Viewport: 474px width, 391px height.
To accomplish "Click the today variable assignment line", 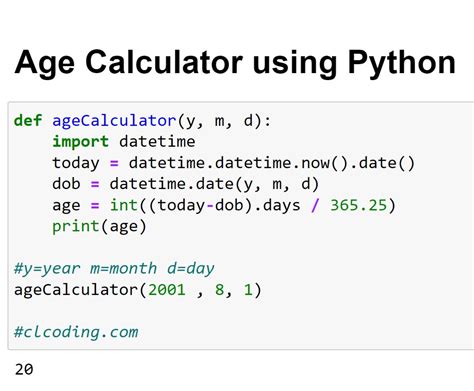I will [x=233, y=163].
